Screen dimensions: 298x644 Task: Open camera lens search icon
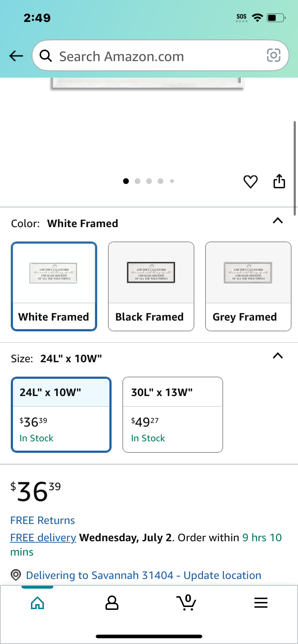pos(274,55)
